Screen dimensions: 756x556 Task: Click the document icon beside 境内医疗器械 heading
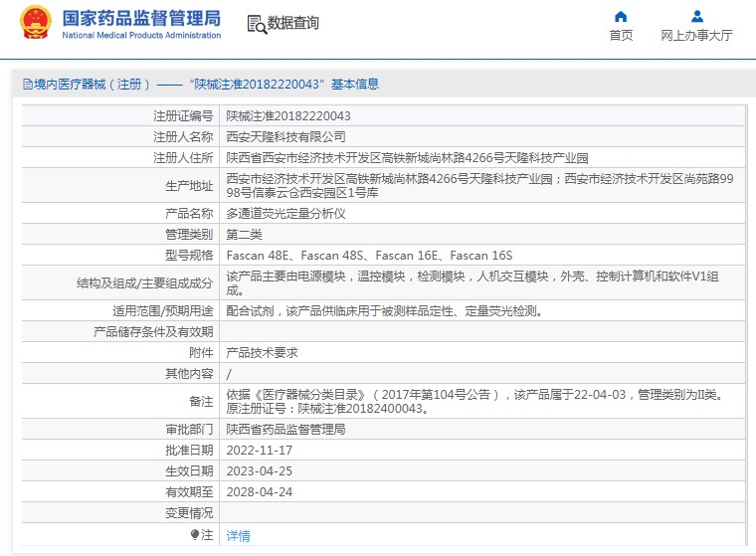(x=27, y=85)
